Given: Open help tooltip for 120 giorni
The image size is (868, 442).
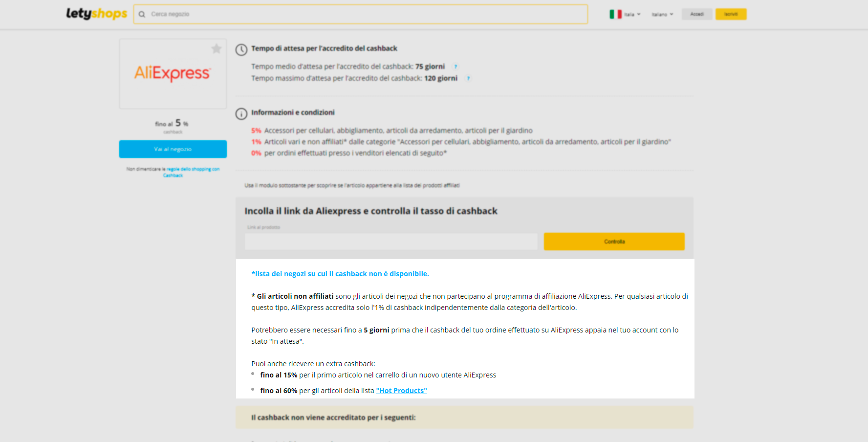Looking at the screenshot, I should tap(468, 78).
